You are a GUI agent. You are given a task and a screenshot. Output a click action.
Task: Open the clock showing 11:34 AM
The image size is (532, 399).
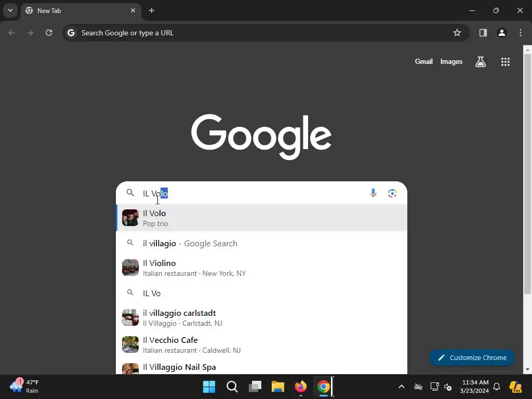pyautogui.click(x=475, y=387)
